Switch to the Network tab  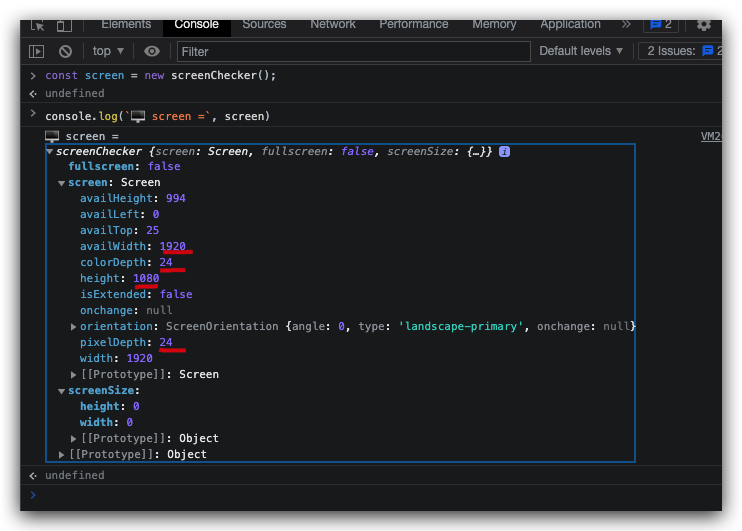333,24
